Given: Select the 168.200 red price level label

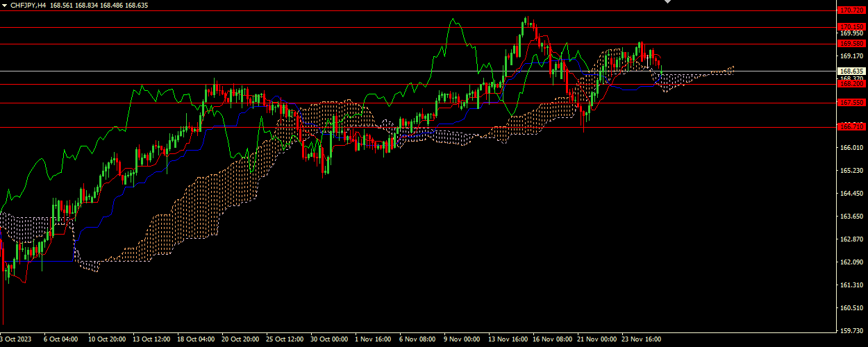Looking at the screenshot, I should [851, 84].
